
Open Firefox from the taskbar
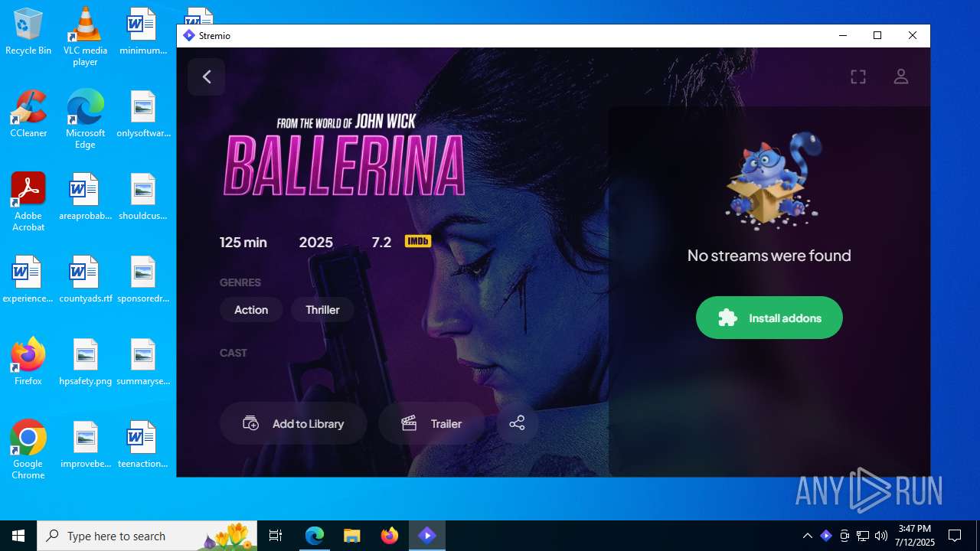[x=390, y=536]
